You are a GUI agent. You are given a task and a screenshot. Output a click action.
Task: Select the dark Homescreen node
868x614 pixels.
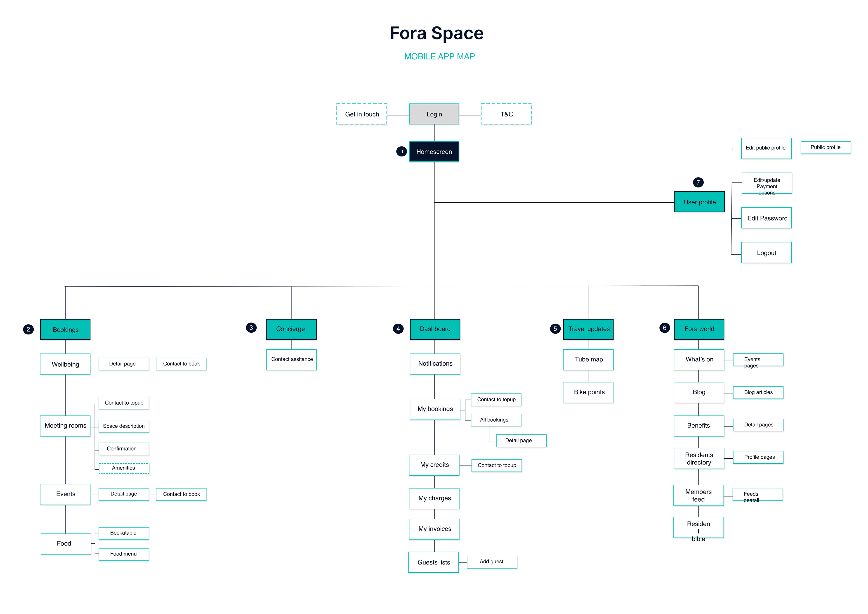coord(434,152)
